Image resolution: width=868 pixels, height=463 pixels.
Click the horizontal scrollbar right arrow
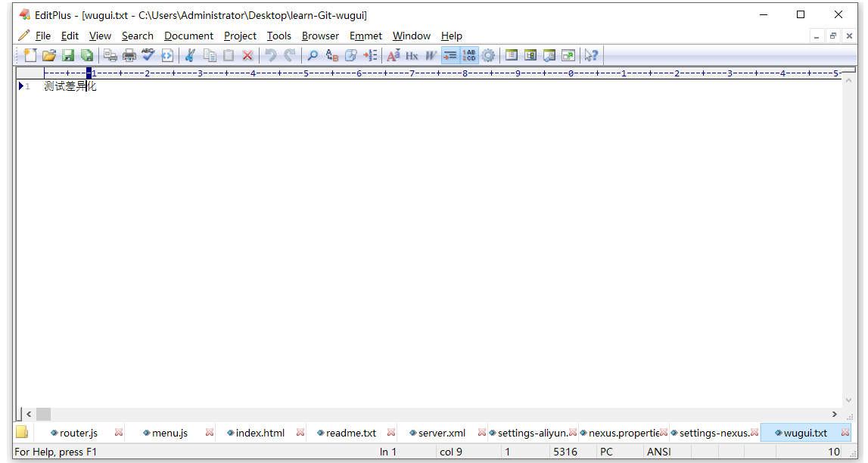(x=834, y=414)
